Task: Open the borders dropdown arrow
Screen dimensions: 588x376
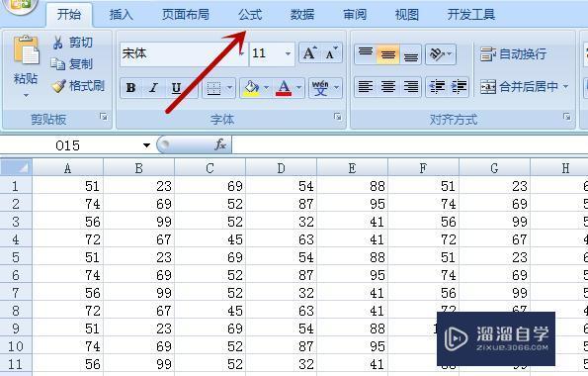Action: pyautogui.click(x=229, y=88)
